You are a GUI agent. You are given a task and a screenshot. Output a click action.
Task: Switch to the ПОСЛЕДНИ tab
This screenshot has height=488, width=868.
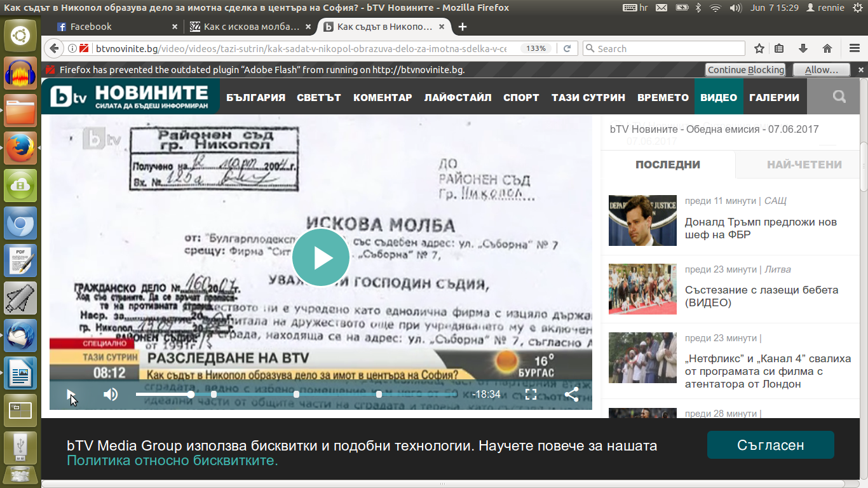pos(668,165)
